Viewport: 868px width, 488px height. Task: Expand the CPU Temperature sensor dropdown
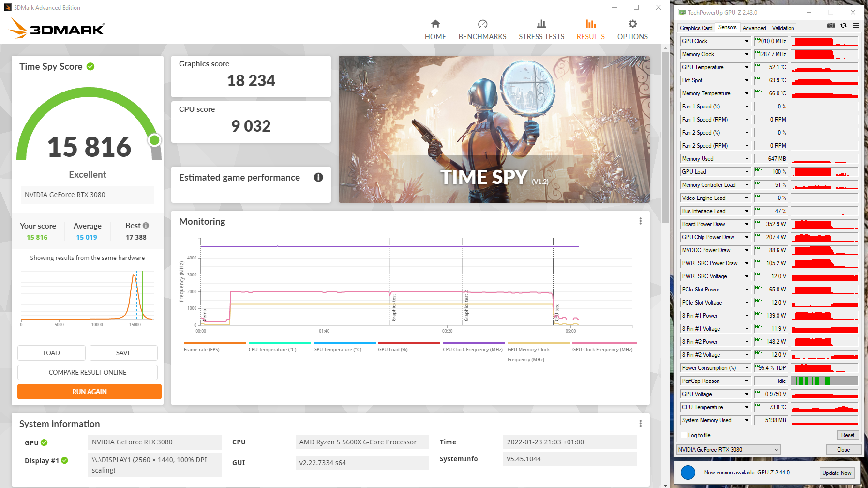(747, 407)
